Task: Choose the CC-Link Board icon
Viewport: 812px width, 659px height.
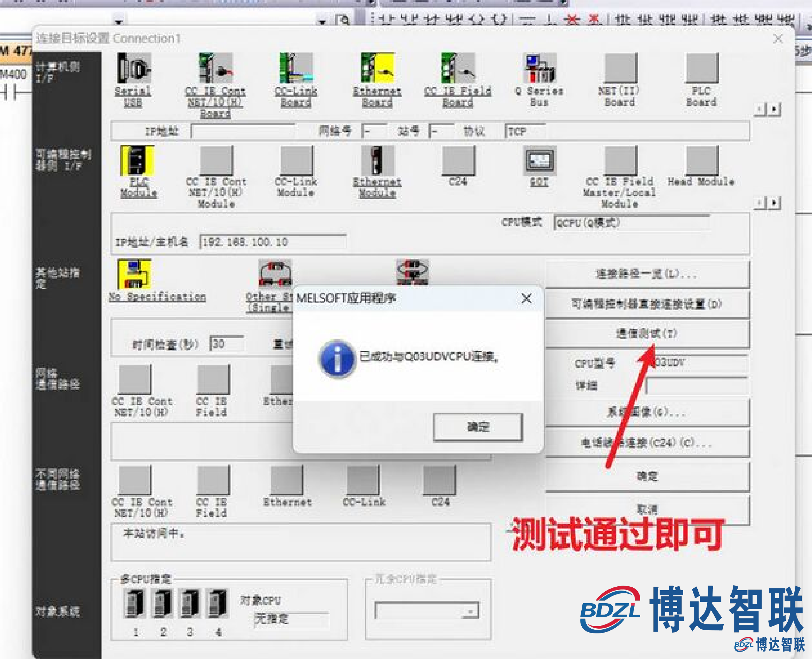Action: (x=296, y=68)
